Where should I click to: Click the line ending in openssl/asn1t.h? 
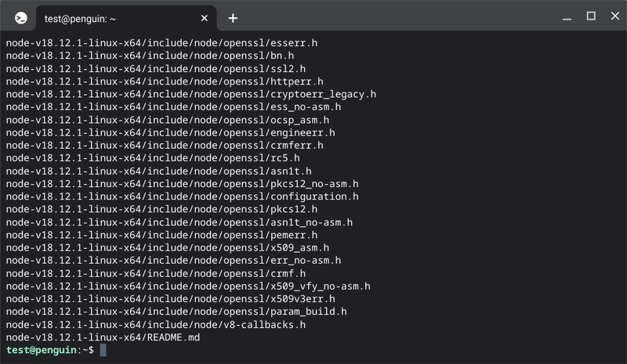pos(159,171)
